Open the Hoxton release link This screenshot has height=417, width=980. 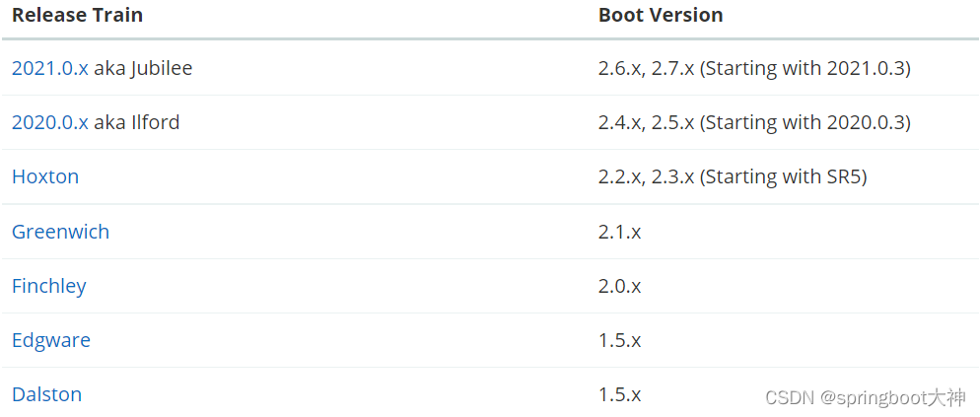pos(45,176)
